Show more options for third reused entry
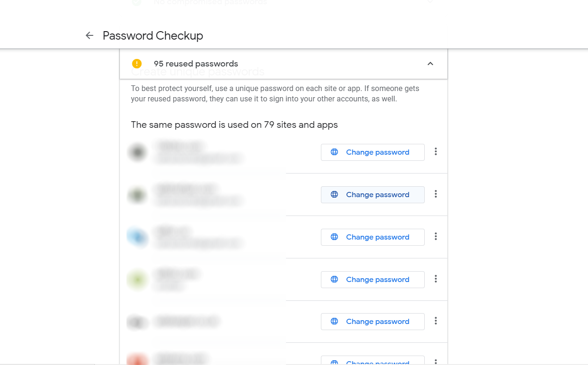The width and height of the screenshot is (588, 365). 436,237
